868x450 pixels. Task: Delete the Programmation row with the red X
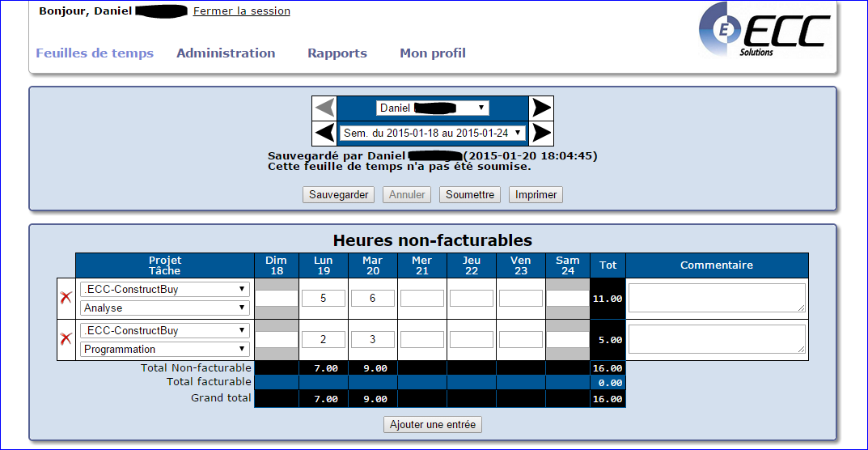pyautogui.click(x=66, y=338)
